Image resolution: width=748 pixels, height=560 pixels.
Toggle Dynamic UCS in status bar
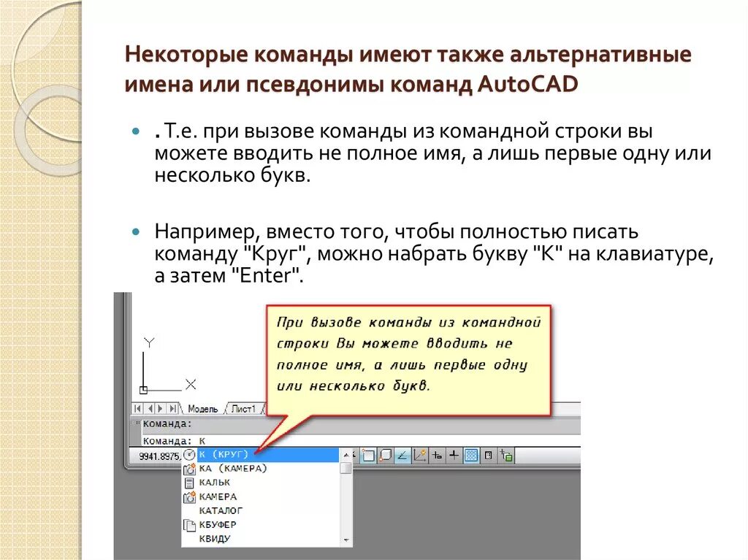click(420, 456)
